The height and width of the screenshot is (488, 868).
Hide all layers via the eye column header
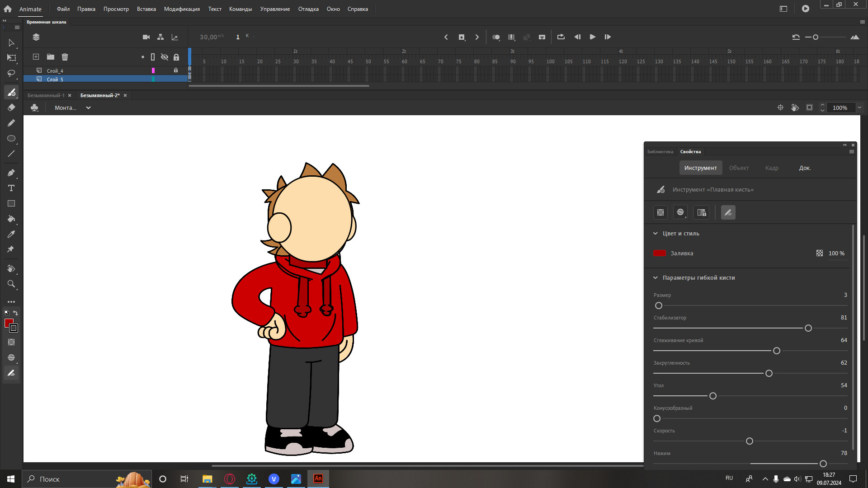165,57
